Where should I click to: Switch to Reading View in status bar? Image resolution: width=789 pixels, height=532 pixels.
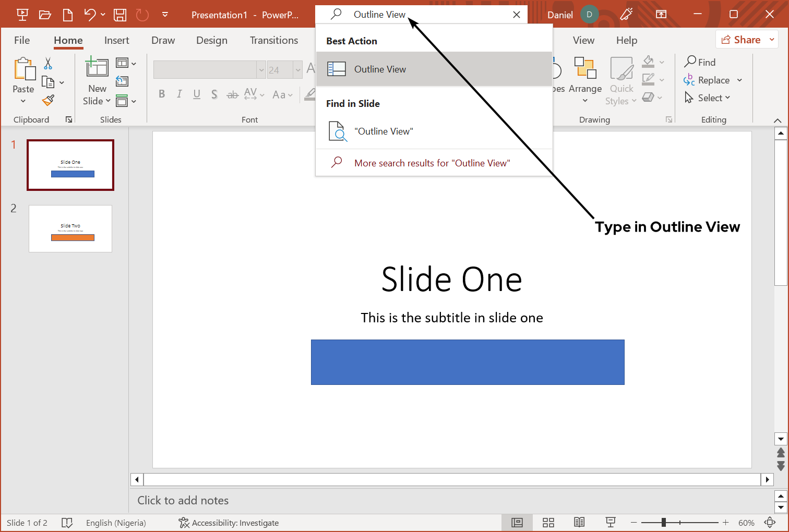pyautogui.click(x=579, y=523)
